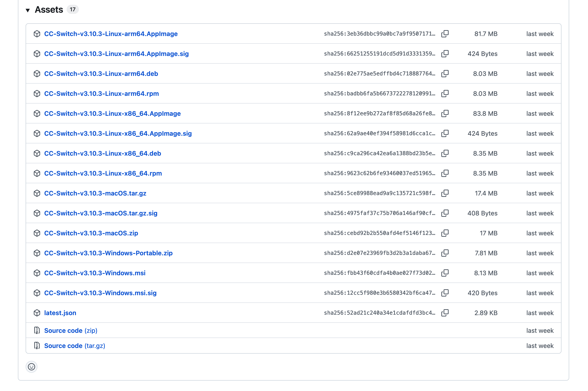
Task: Collapse the Assets section triangle
Action: click(x=28, y=10)
